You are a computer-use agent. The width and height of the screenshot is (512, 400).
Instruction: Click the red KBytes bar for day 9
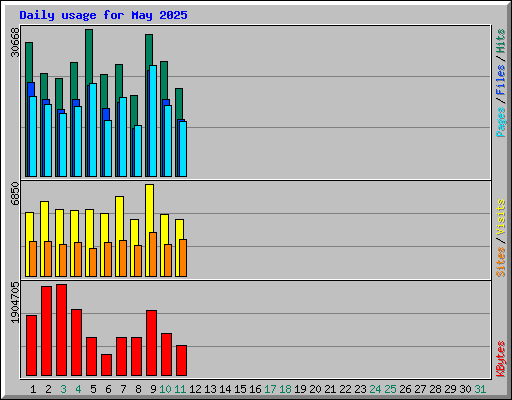click(x=152, y=343)
